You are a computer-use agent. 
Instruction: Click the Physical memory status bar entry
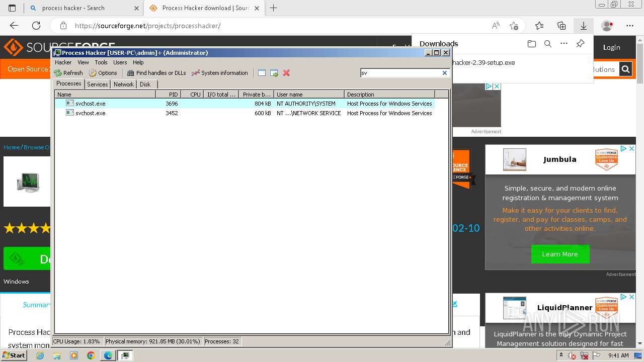tap(153, 341)
